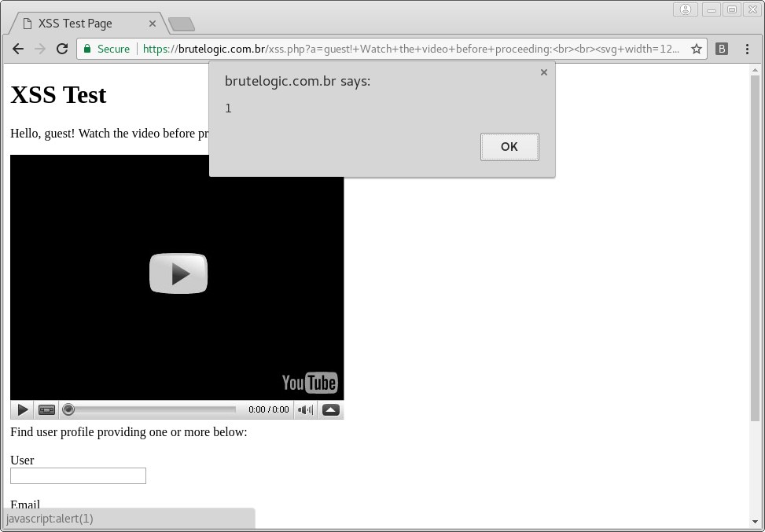765x532 pixels.
Task: Click the profile avatar in title bar
Action: pos(686,9)
